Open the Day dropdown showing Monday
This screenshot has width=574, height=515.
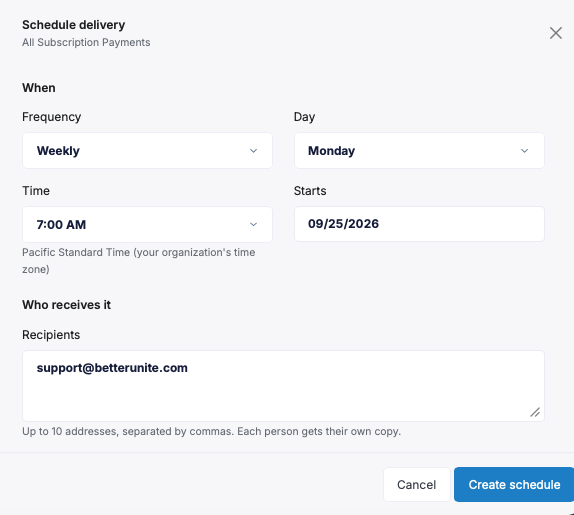click(x=419, y=150)
